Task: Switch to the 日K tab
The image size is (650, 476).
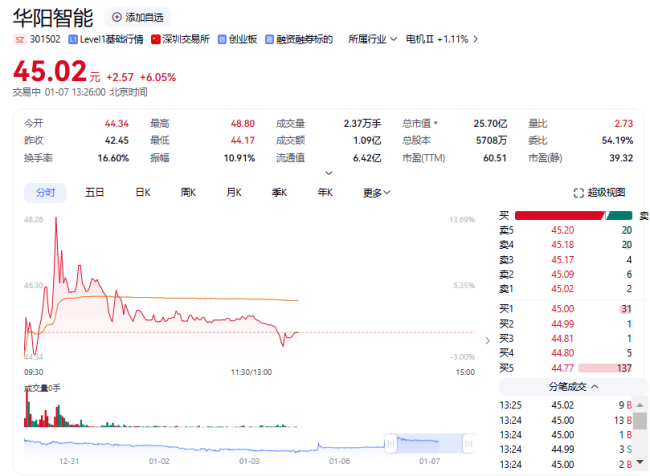Action: coord(143,192)
